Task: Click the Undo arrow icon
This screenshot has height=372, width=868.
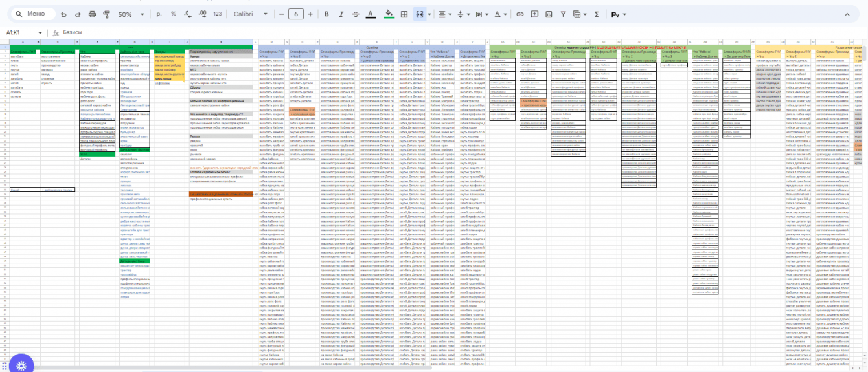Action: (63, 14)
